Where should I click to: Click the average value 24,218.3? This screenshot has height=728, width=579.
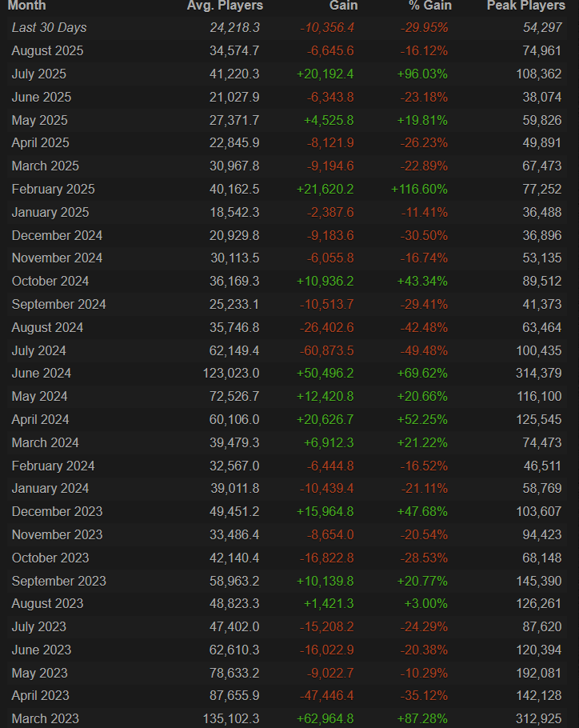click(x=234, y=28)
